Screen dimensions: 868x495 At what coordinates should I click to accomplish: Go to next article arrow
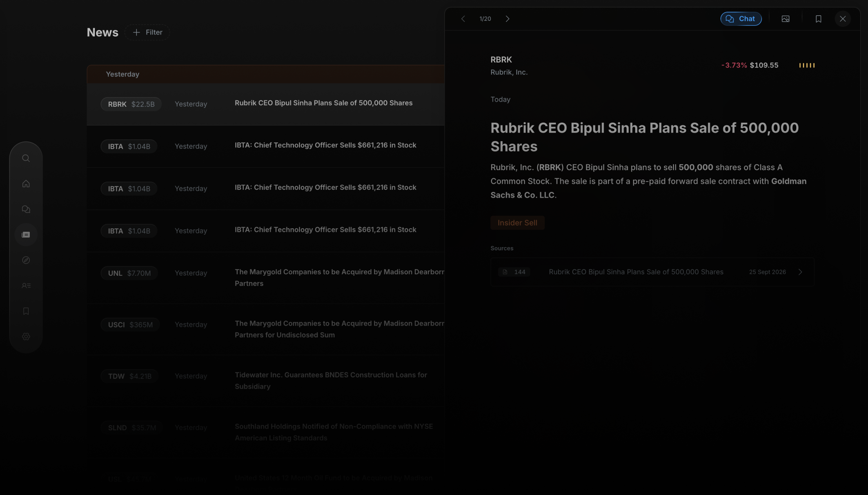click(x=507, y=19)
